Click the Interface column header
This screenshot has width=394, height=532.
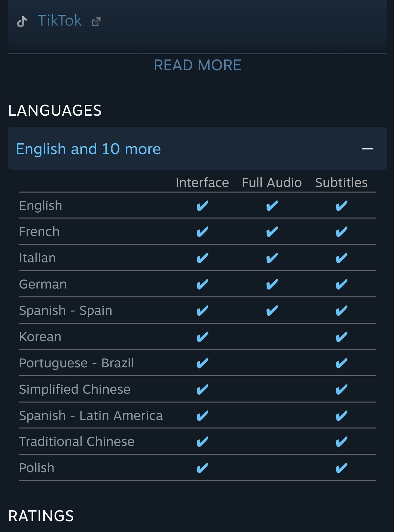tap(202, 183)
